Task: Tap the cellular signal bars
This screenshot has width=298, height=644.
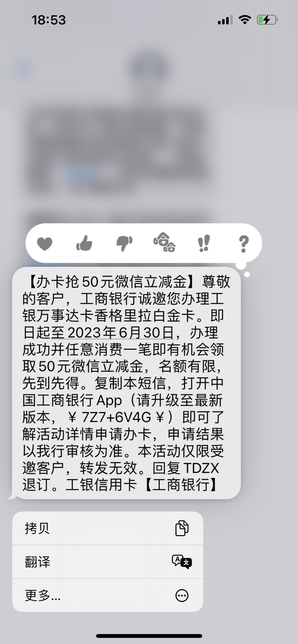Action: click(x=225, y=20)
